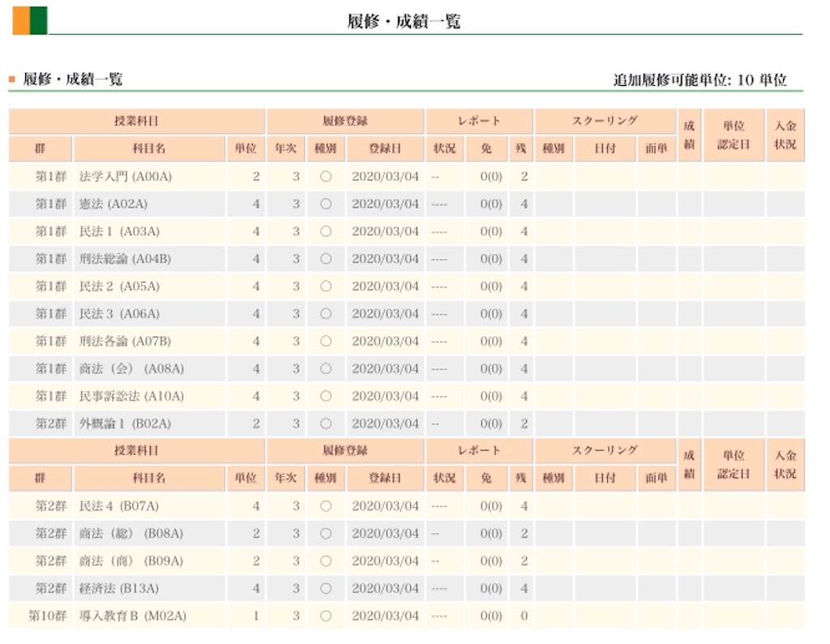Click the ○ mark in the 憲法 row
Screen dimensions: 830x644
(326, 204)
